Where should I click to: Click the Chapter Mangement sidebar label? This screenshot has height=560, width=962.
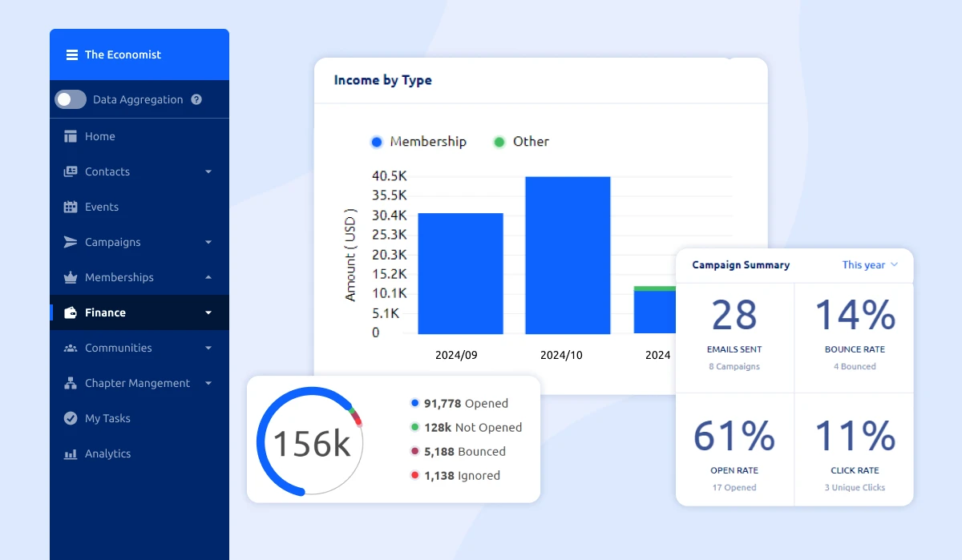pyautogui.click(x=137, y=383)
